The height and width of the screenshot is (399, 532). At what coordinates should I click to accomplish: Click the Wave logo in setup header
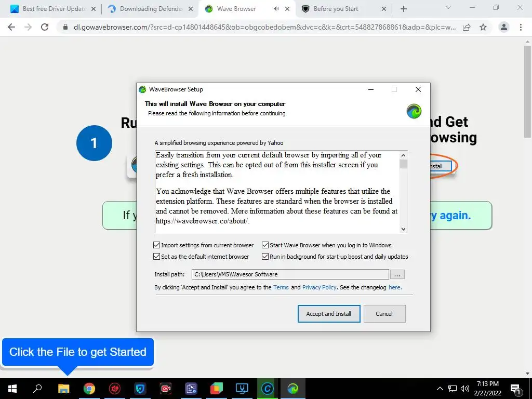coord(414,111)
